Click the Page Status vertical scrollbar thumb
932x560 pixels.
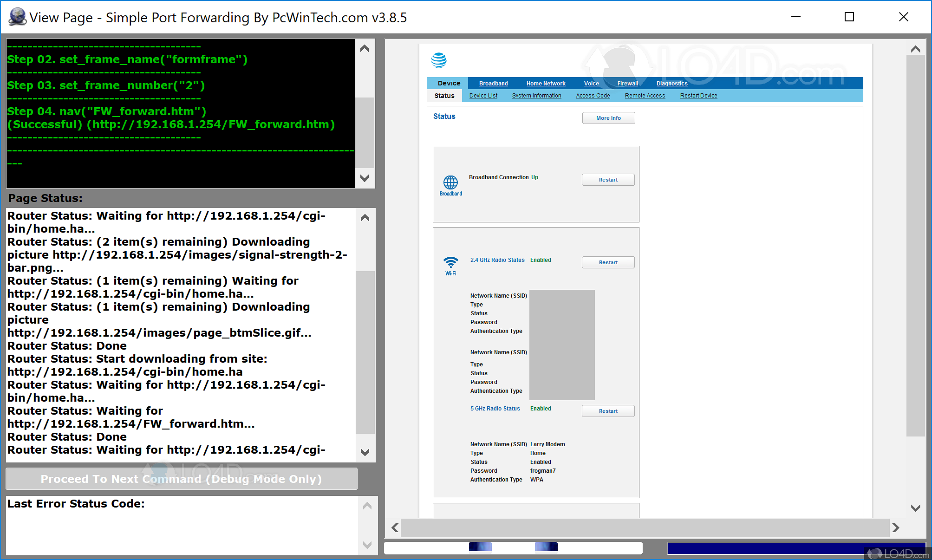(365, 352)
